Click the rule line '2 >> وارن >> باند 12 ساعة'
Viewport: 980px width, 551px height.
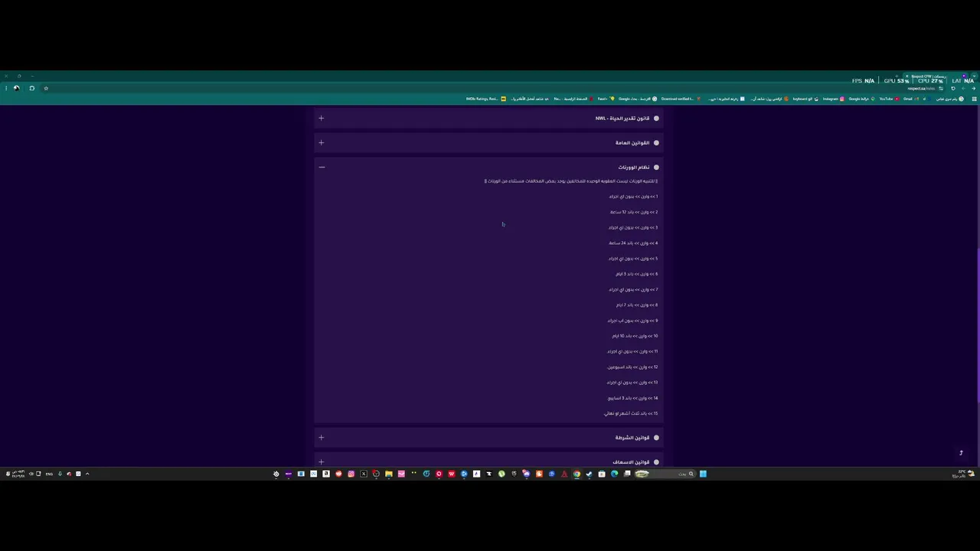[634, 212]
